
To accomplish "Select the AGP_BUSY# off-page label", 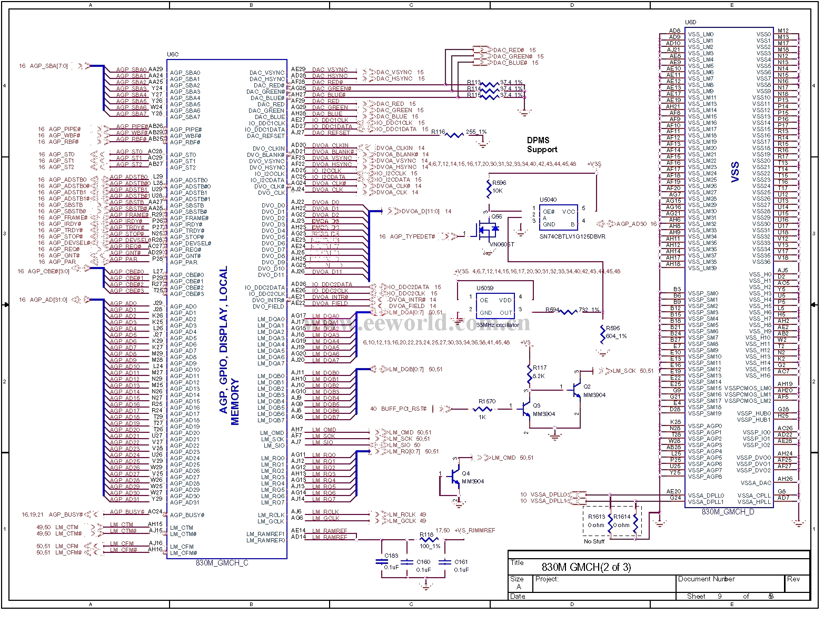I will pos(65,514).
